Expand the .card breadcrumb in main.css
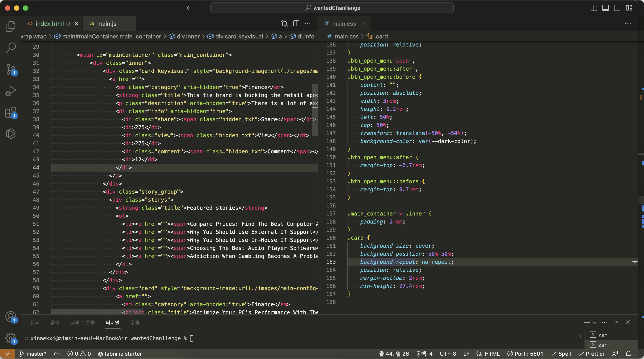644x359 pixels. tap(377, 36)
